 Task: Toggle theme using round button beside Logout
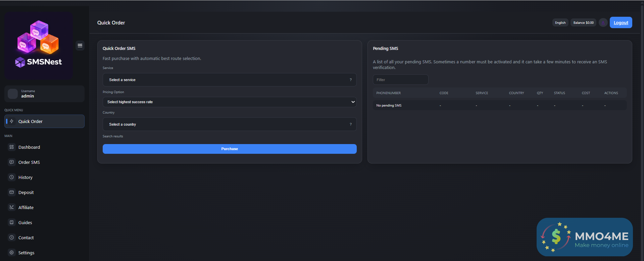(603, 23)
